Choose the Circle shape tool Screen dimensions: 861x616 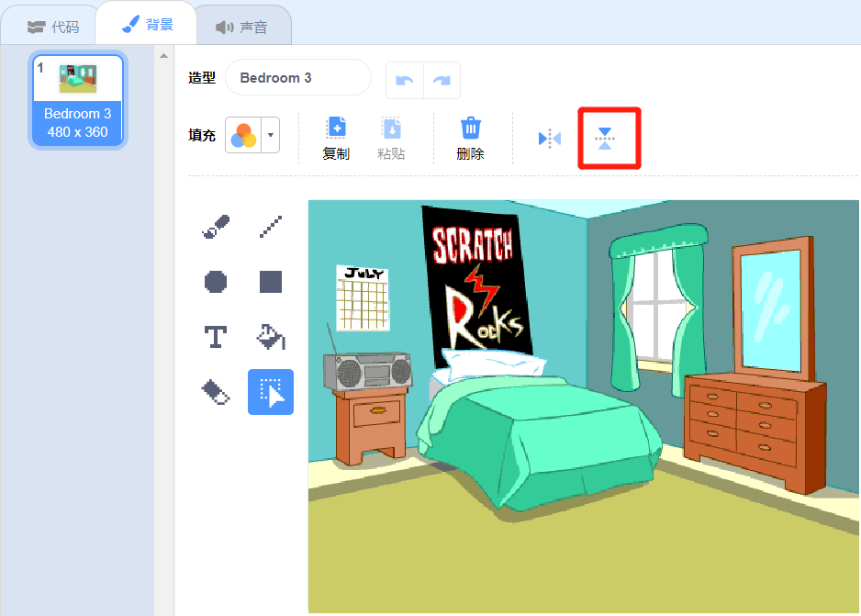pos(216,282)
